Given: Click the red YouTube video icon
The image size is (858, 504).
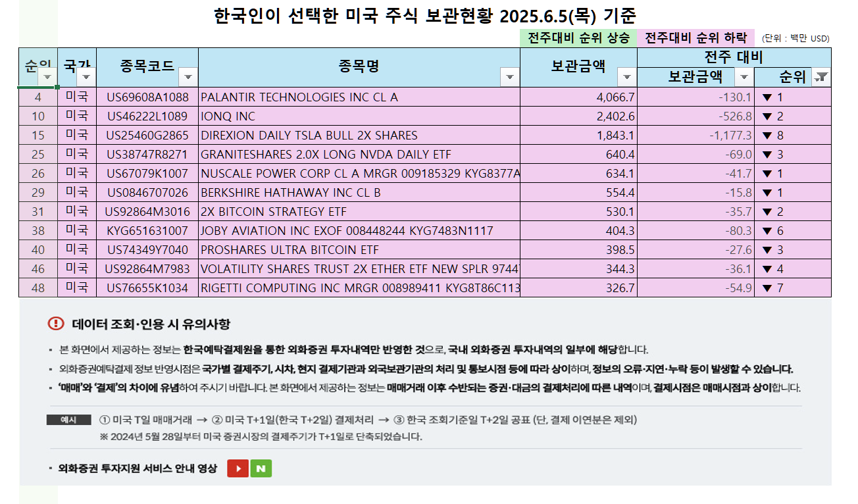Looking at the screenshot, I should tap(238, 468).
